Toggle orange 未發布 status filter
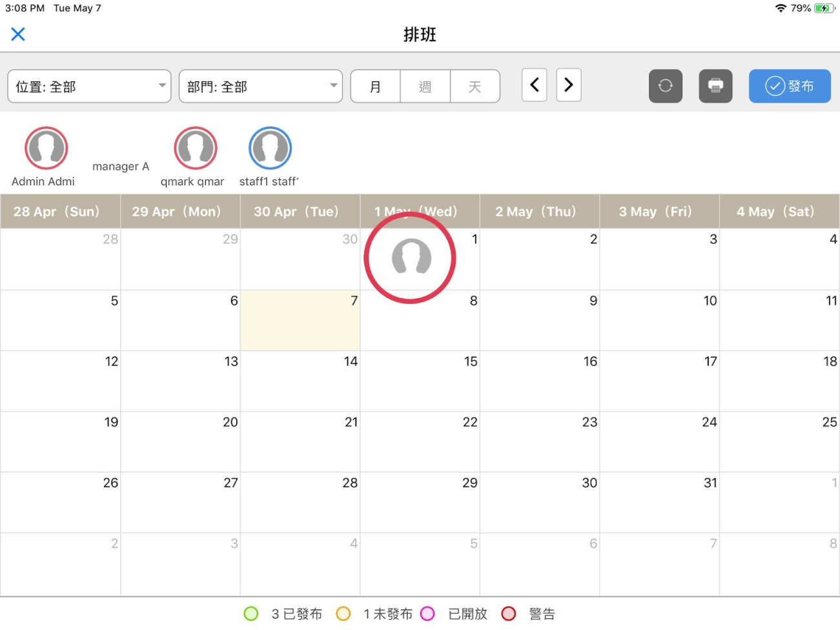This screenshot has height=630, width=840. [x=343, y=614]
